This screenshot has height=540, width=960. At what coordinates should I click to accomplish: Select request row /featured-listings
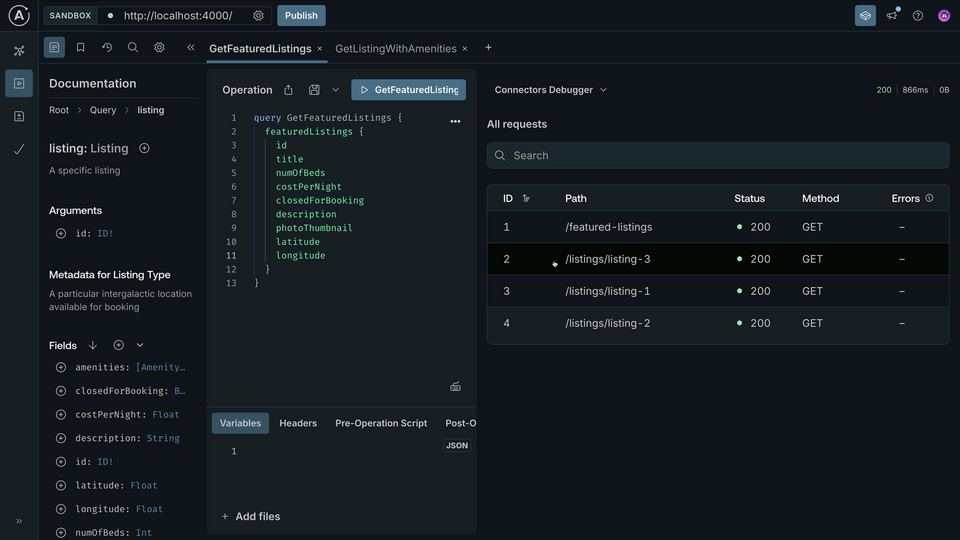tap(718, 227)
